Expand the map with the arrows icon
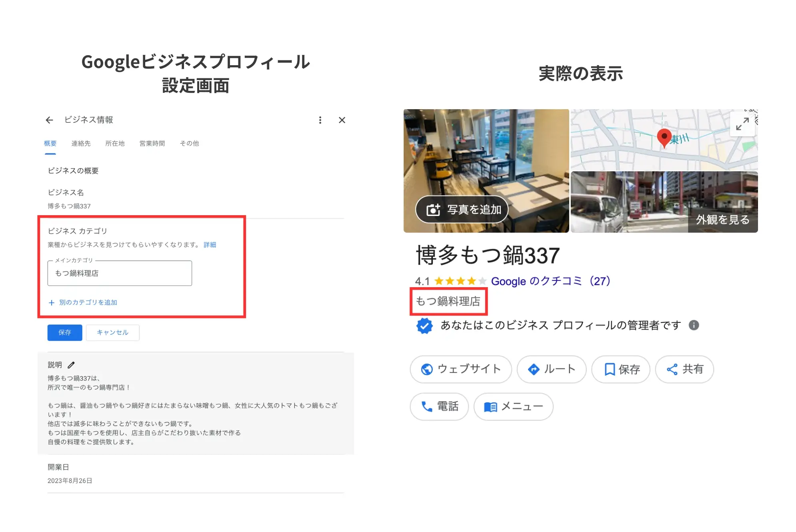The width and height of the screenshot is (796, 532). (x=742, y=124)
